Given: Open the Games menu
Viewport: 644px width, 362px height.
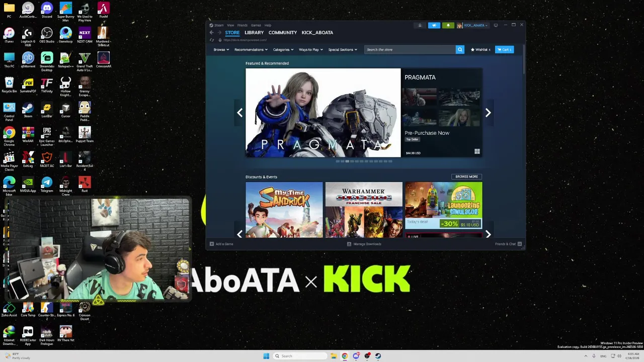Looking at the screenshot, I should [256, 25].
